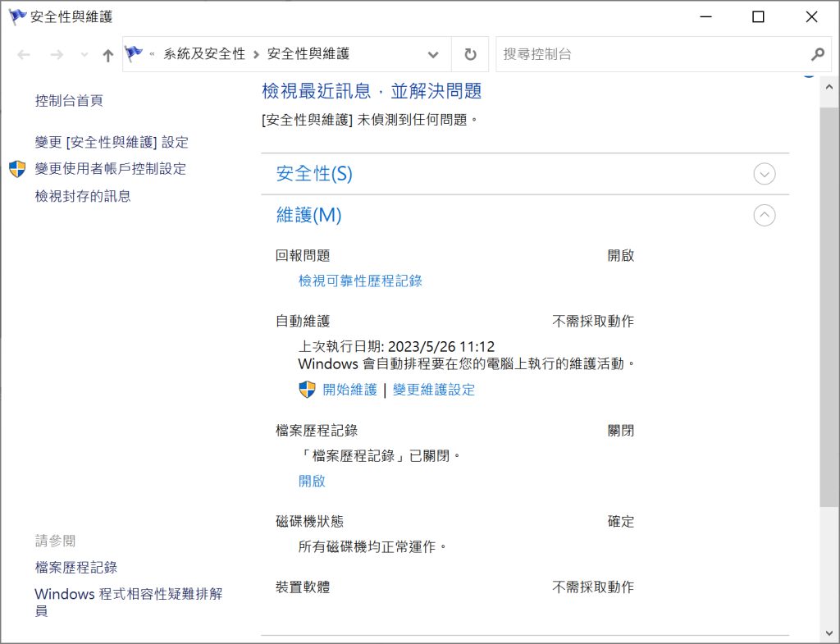Screen dimensions: 840x644
Task: Click the 磁碟機狀態 label
Action: pyautogui.click(x=309, y=521)
